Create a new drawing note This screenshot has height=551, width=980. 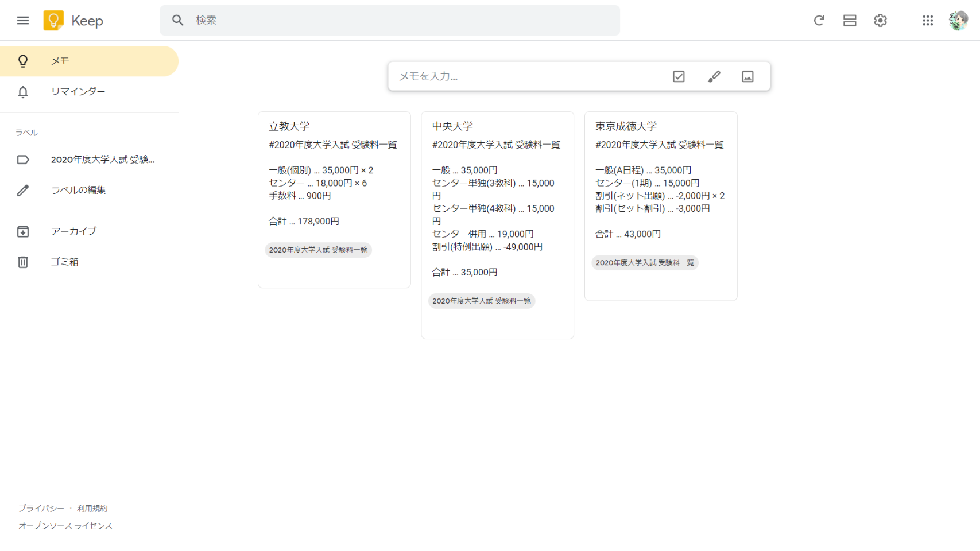click(714, 76)
